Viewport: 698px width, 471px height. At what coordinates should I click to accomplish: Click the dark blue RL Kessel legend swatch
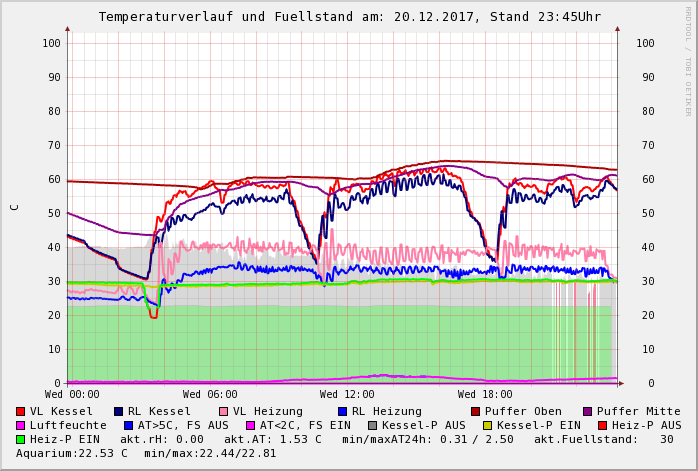point(118,412)
